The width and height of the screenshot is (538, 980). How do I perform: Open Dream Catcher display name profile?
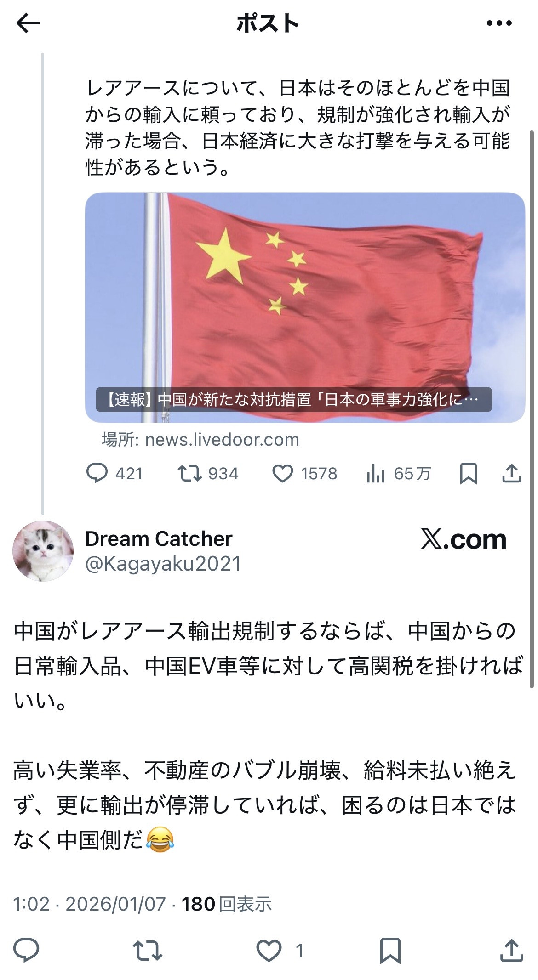click(159, 538)
